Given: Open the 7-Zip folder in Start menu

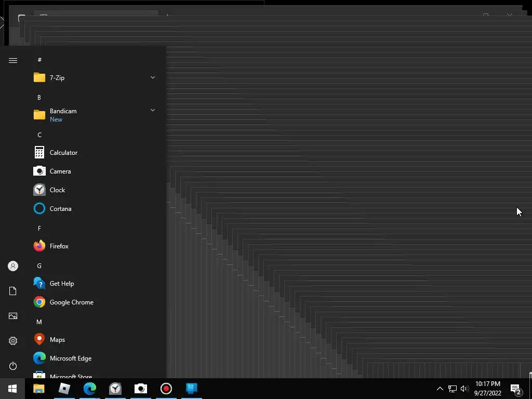Looking at the screenshot, I should click(95, 78).
